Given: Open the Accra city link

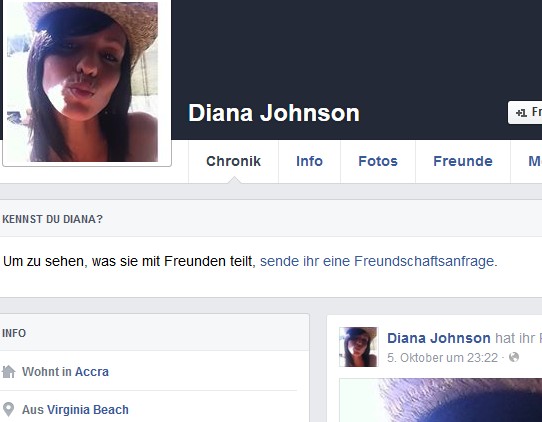Looking at the screenshot, I should (x=92, y=372).
